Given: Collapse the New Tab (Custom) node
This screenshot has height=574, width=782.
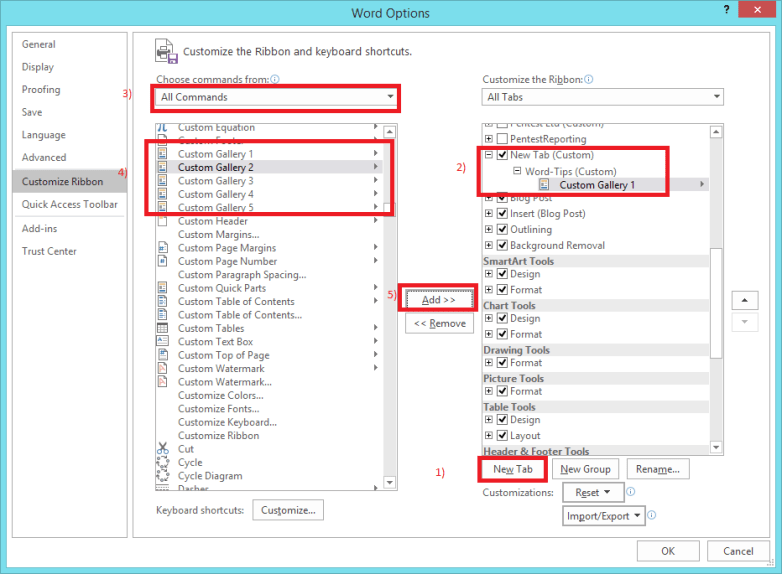Looking at the screenshot, I should tap(489, 155).
